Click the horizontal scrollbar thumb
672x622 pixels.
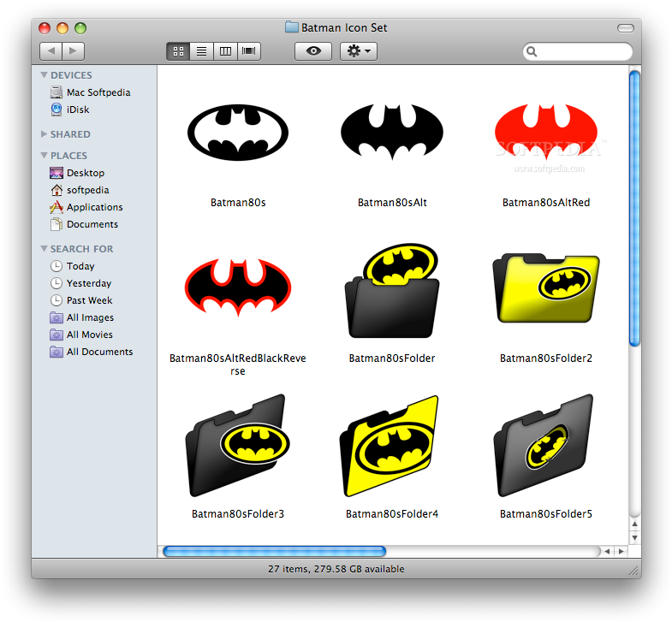tap(274, 551)
